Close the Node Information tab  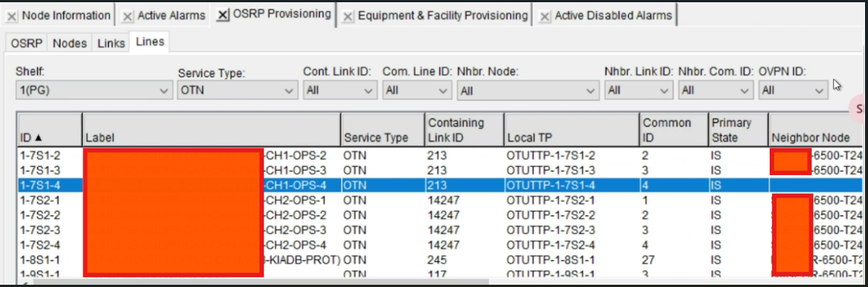(11, 16)
